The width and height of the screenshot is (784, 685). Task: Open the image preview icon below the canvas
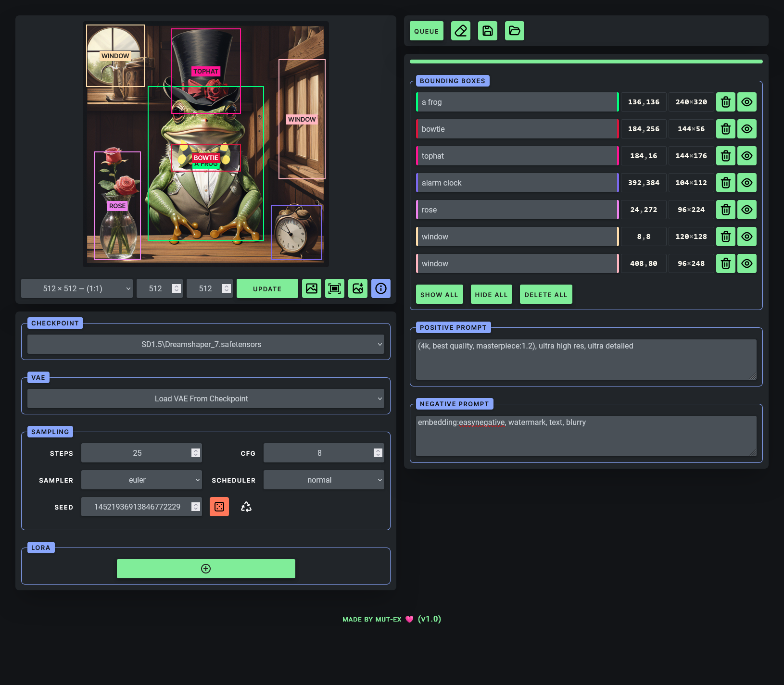click(x=312, y=288)
